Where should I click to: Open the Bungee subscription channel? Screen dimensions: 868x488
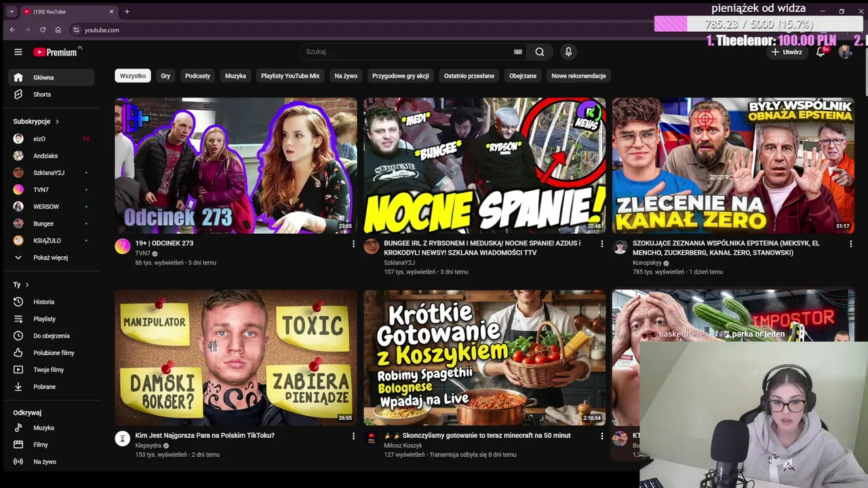[x=52, y=223]
